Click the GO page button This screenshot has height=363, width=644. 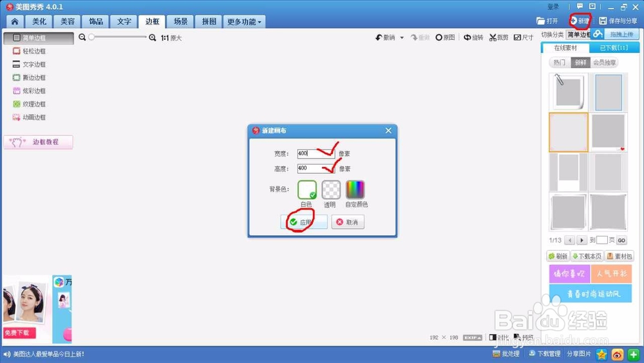pyautogui.click(x=621, y=240)
